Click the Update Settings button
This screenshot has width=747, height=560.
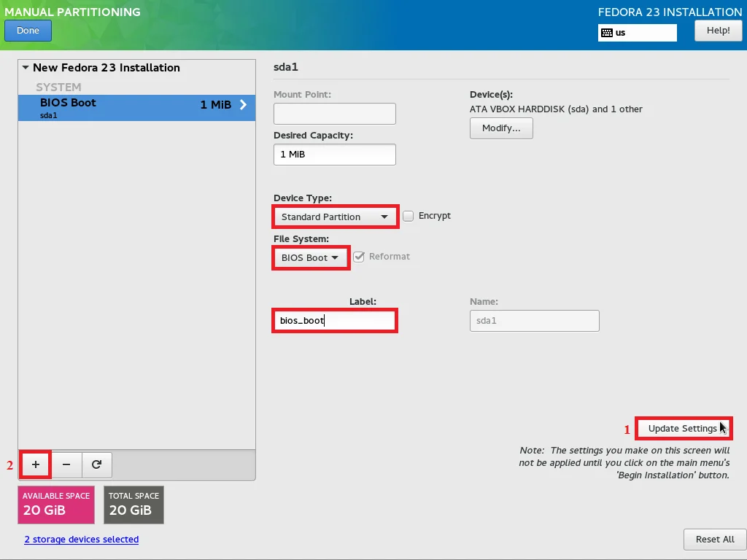pos(683,428)
